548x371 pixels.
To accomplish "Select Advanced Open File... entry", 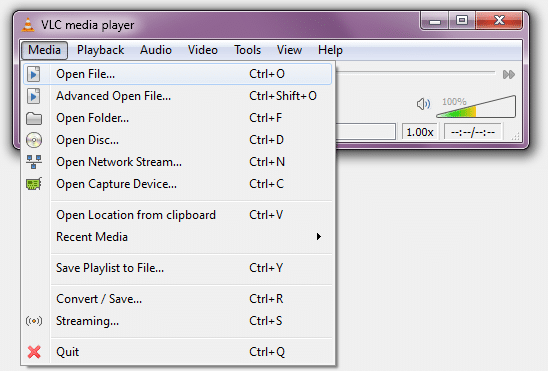I will [x=178, y=96].
